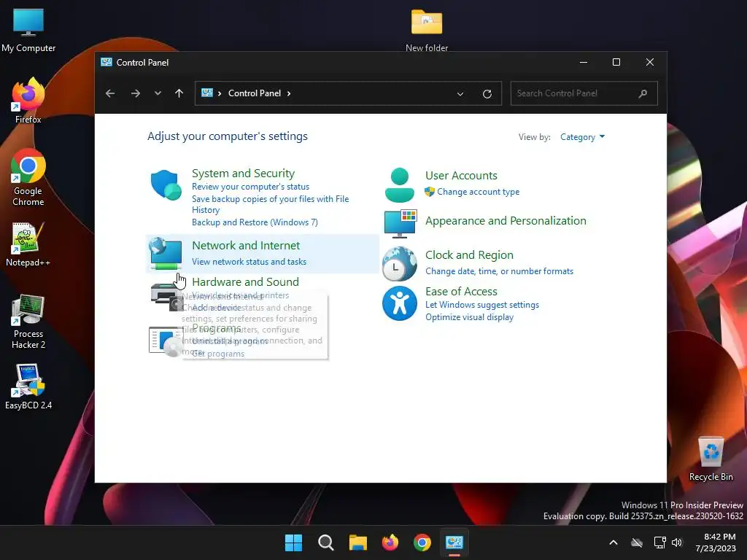
Task: Select the My Computer desktop icon
Action: coord(28,30)
